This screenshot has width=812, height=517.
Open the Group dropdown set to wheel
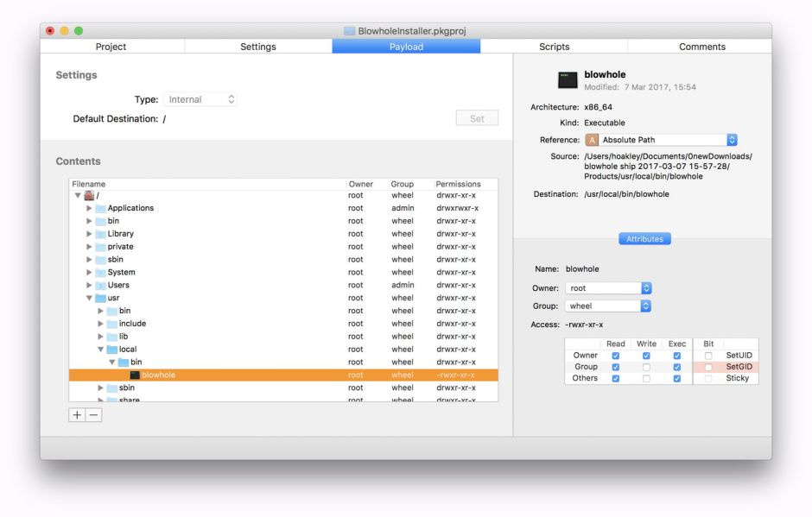pos(608,306)
